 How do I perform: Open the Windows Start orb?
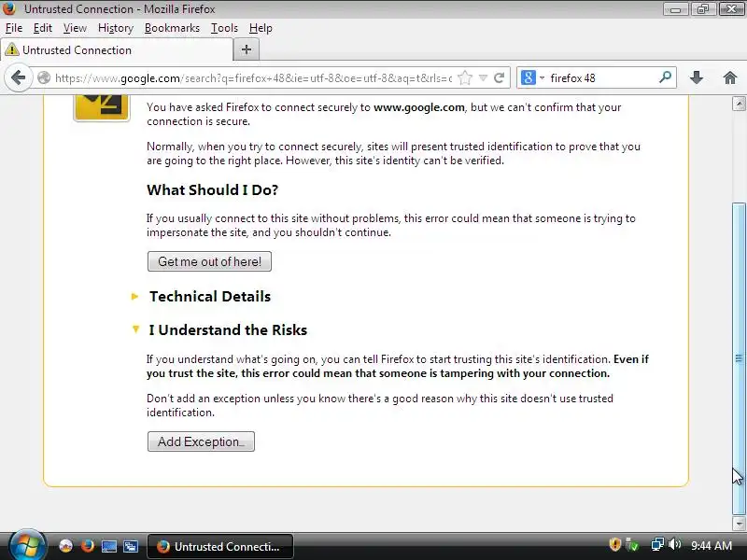coord(27,545)
